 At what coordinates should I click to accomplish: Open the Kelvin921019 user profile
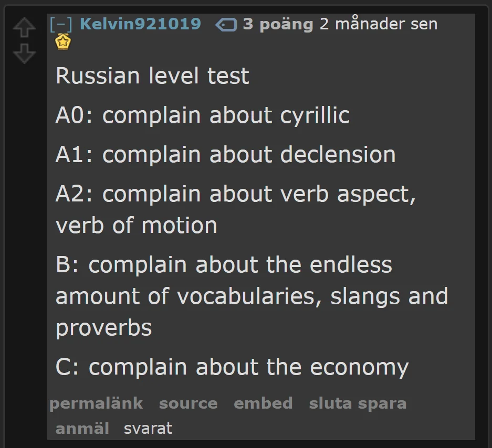(140, 24)
